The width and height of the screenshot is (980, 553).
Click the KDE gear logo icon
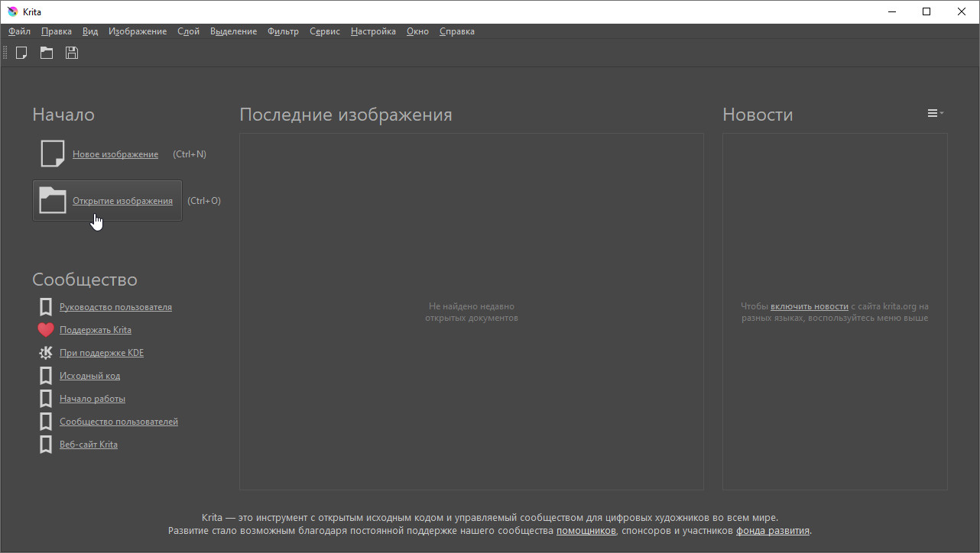pyautogui.click(x=46, y=353)
